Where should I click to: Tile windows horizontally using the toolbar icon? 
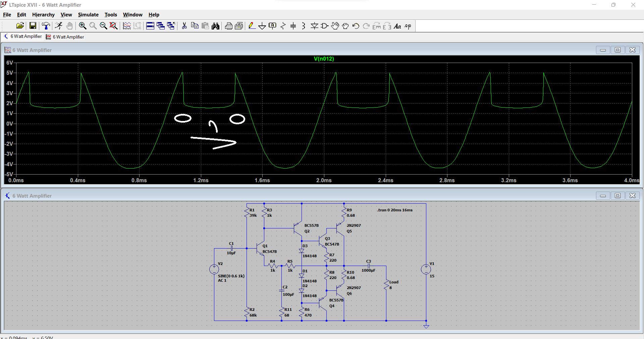tap(150, 26)
